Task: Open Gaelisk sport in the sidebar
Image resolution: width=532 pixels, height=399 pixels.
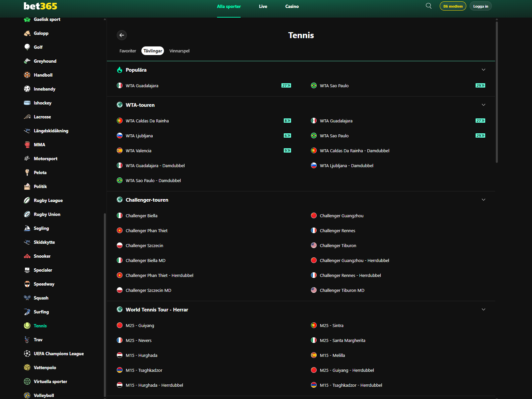Action: pos(47,19)
